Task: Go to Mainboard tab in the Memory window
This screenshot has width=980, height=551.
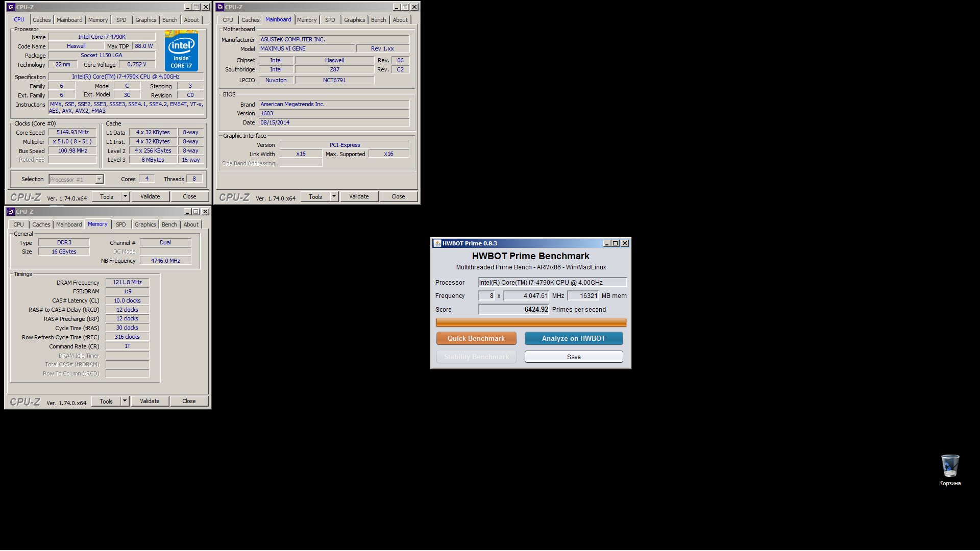Action: 69,224
